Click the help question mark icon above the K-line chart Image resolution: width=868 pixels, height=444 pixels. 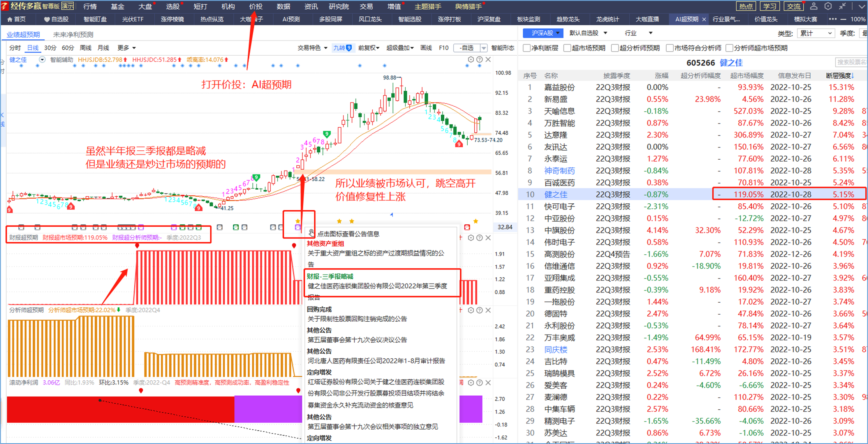tap(479, 60)
